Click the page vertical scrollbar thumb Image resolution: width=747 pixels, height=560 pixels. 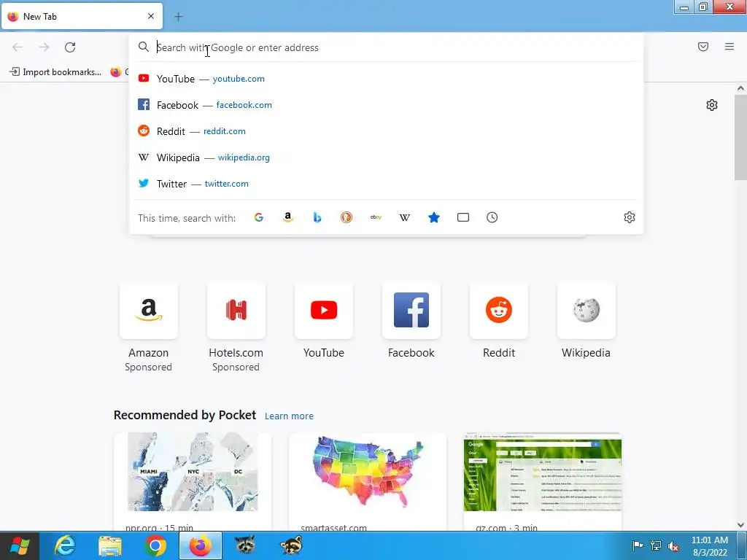740,137
